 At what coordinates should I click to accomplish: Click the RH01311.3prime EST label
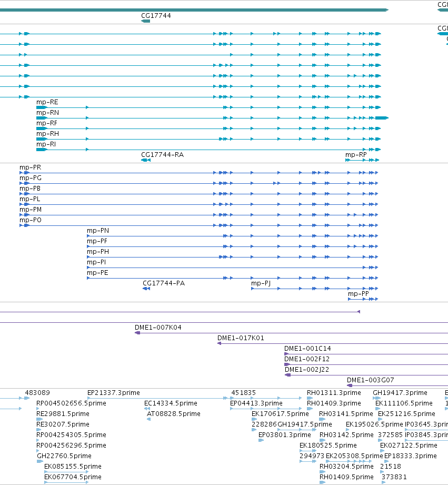pos(334,392)
